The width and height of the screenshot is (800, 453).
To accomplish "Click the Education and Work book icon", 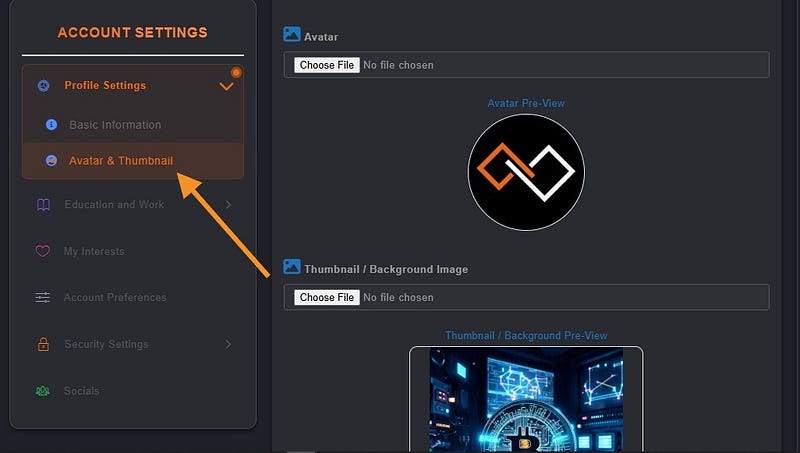I will point(43,205).
